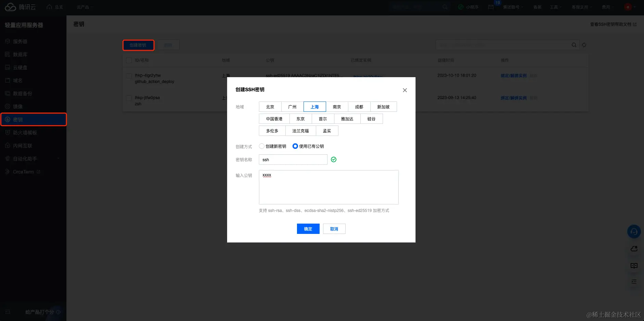This screenshot has height=321, width=644.
Task: Select the 创建新密钥 radio option
Action: point(262,146)
